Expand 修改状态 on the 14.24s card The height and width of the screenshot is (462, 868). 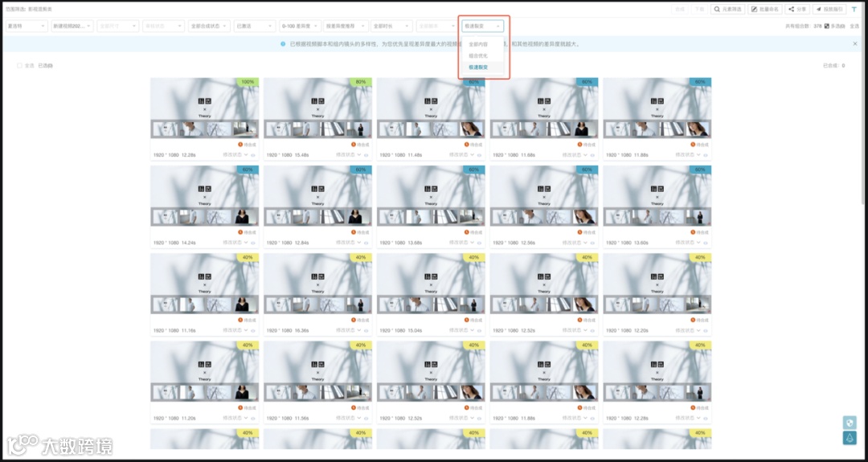click(x=235, y=243)
